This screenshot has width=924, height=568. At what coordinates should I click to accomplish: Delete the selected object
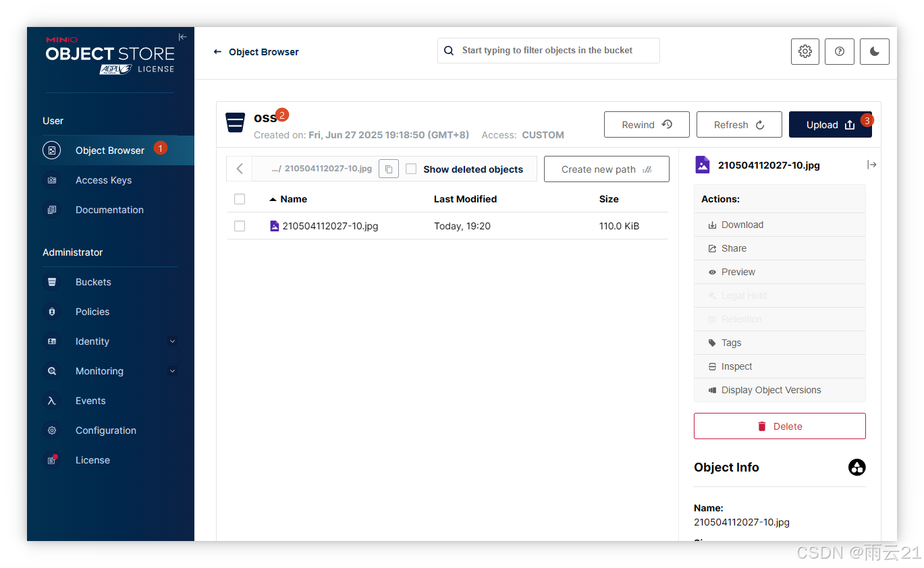(x=780, y=426)
